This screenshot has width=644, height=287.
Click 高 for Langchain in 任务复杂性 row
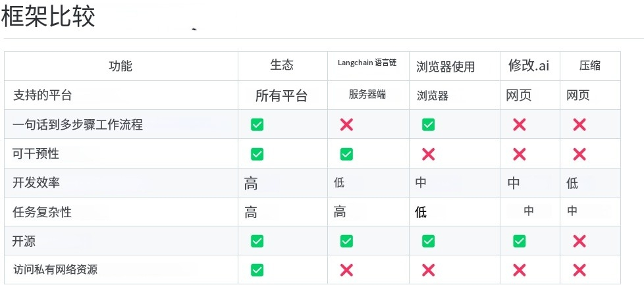(340, 212)
